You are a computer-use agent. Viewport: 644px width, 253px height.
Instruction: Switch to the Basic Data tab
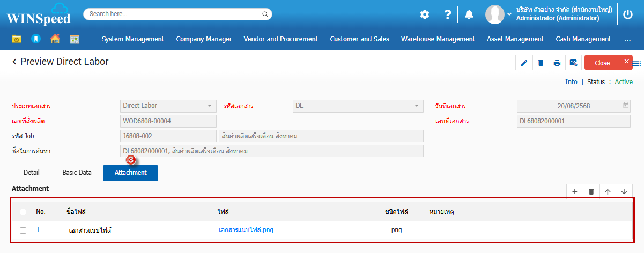(77, 173)
